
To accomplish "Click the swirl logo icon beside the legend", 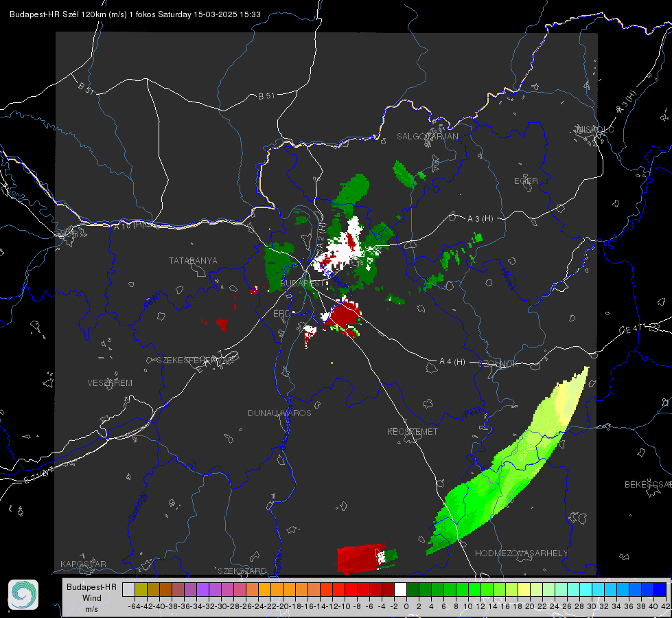I will pyautogui.click(x=23, y=595).
